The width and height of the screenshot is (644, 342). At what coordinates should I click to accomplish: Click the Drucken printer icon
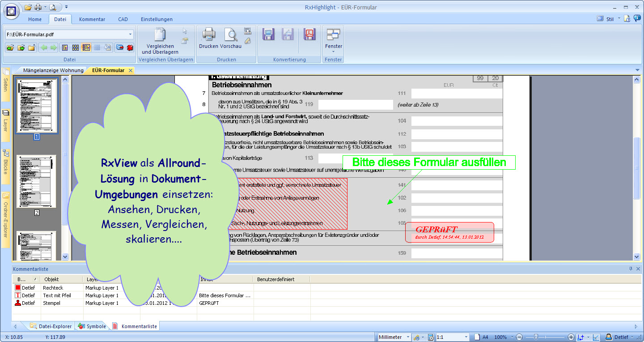[208, 34]
